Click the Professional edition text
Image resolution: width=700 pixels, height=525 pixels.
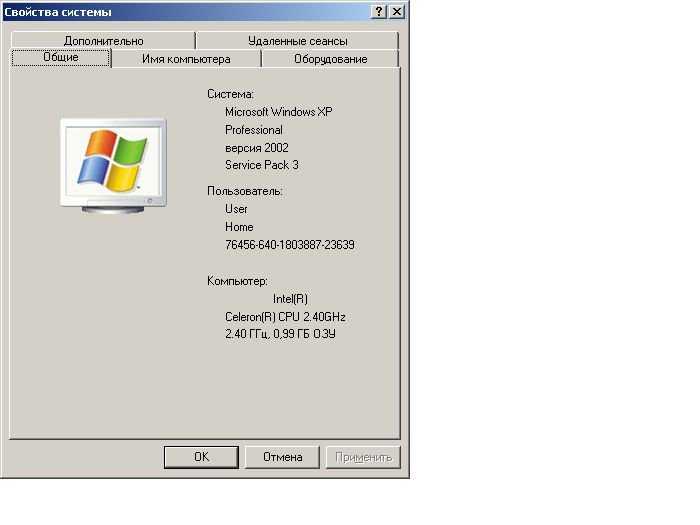pos(254,130)
